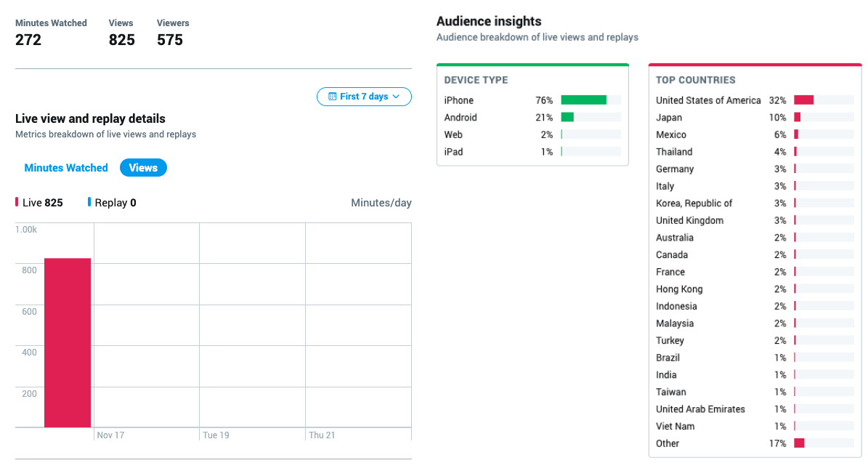The width and height of the screenshot is (868, 471).
Task: Select the Views tab pill
Action: [143, 168]
